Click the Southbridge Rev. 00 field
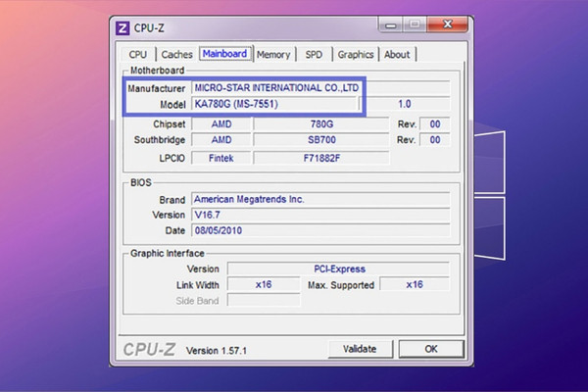 pyautogui.click(x=434, y=140)
